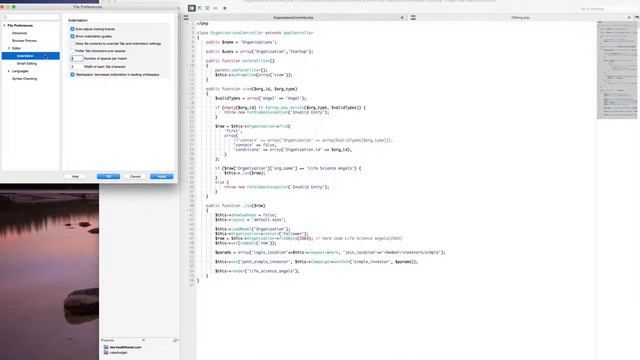Viewport: 640px width, 360px height.
Task: Click the preferences search field
Action: (31, 17)
